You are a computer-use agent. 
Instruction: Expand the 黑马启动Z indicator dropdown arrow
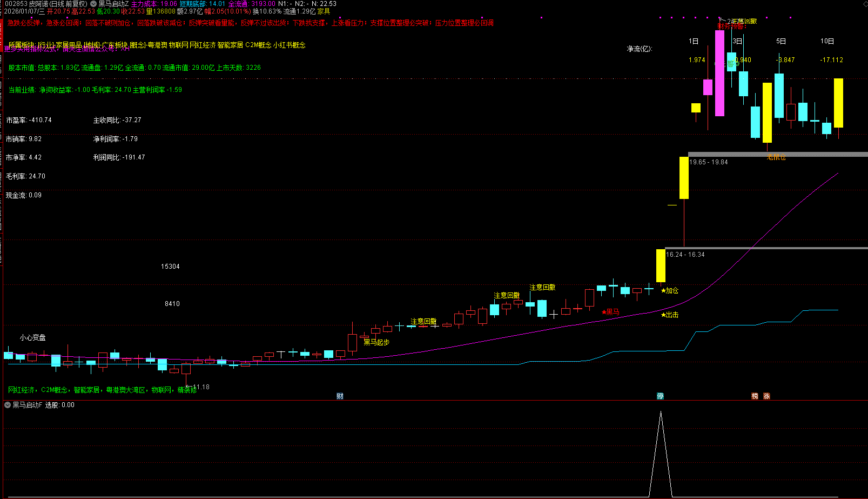point(93,4)
